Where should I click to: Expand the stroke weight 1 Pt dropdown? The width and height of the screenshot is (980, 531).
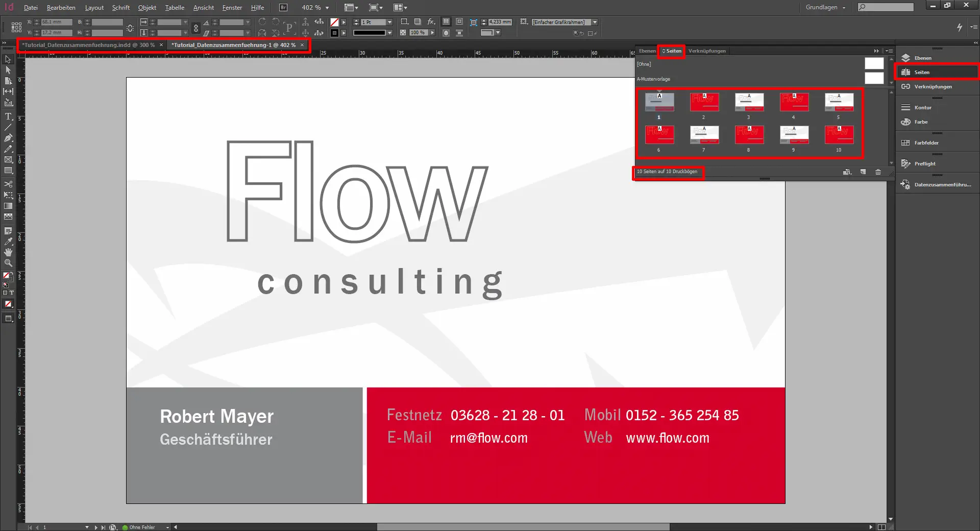[x=389, y=22]
